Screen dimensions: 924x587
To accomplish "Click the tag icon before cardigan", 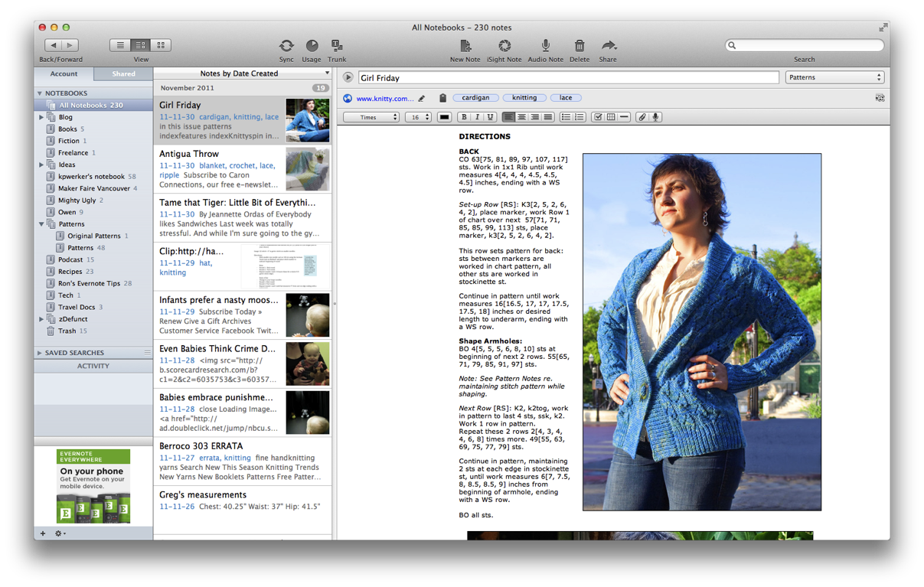I will click(442, 98).
